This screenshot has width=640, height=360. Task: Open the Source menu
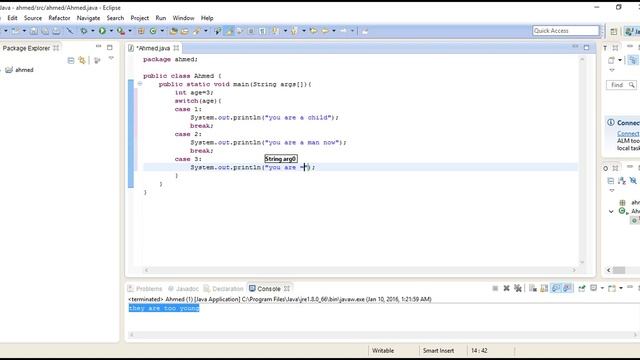[33, 18]
